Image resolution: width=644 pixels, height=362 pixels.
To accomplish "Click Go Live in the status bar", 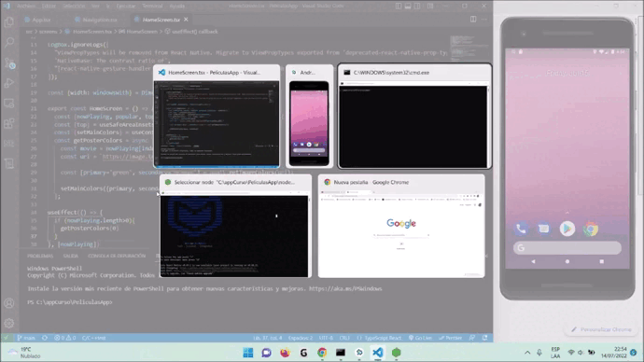I will (420, 338).
